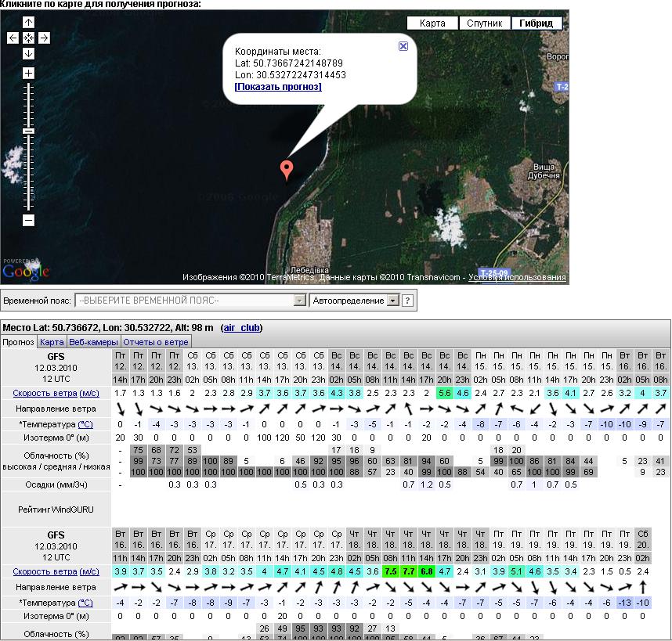
Task: Pan the map right with arrow
Action: [x=44, y=38]
